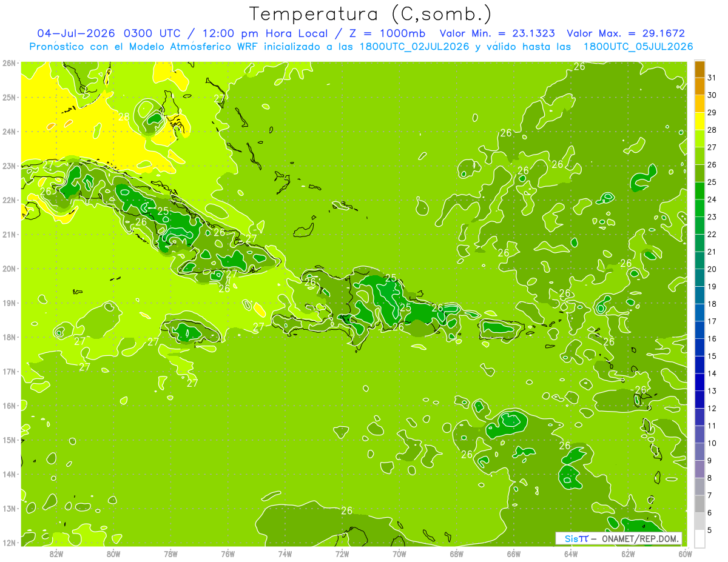Screen dimensions: 728x562
Task: Click the latitude axis label "19N"
Action: coord(8,303)
